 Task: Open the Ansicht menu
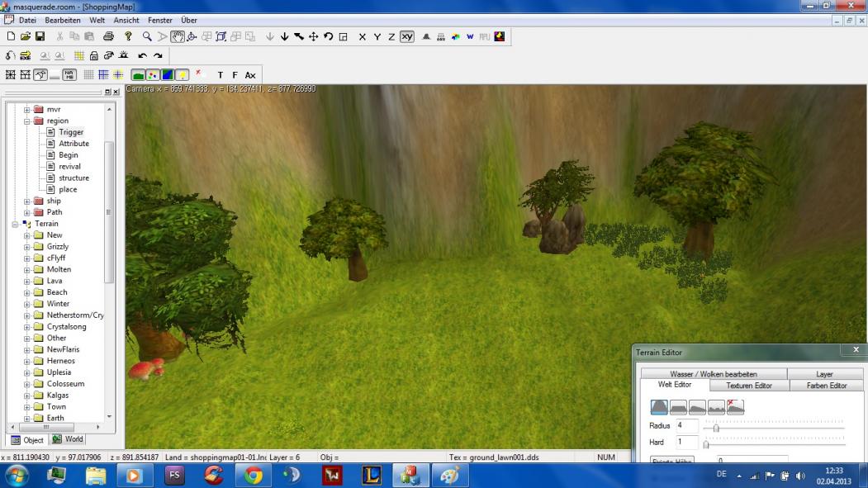point(126,20)
